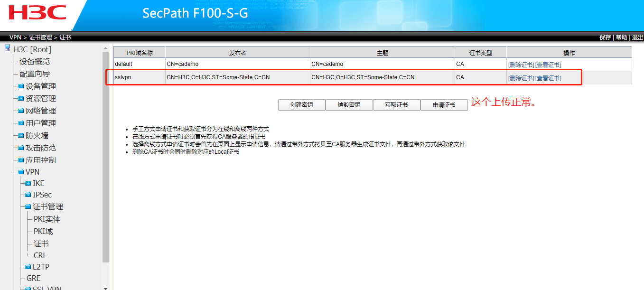Expand the 用户管理 tree node
Viewport: 644px width, 290px height.
click(x=21, y=123)
